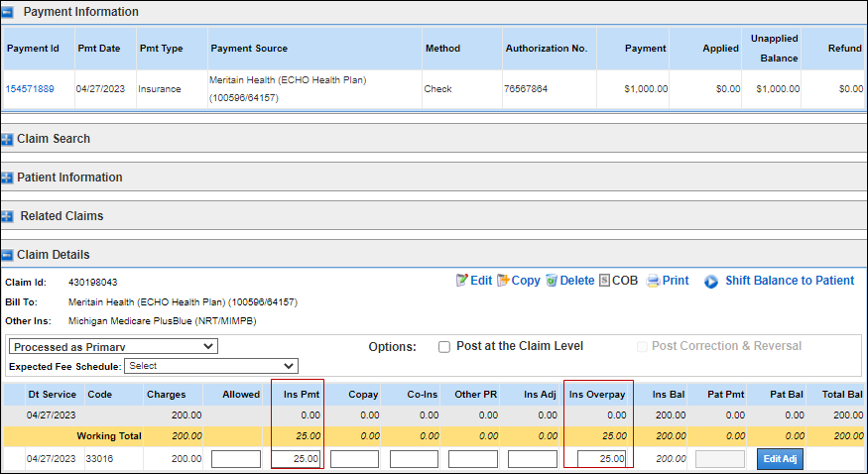
Task: Click the Ins Overpay input field
Action: click(x=601, y=459)
